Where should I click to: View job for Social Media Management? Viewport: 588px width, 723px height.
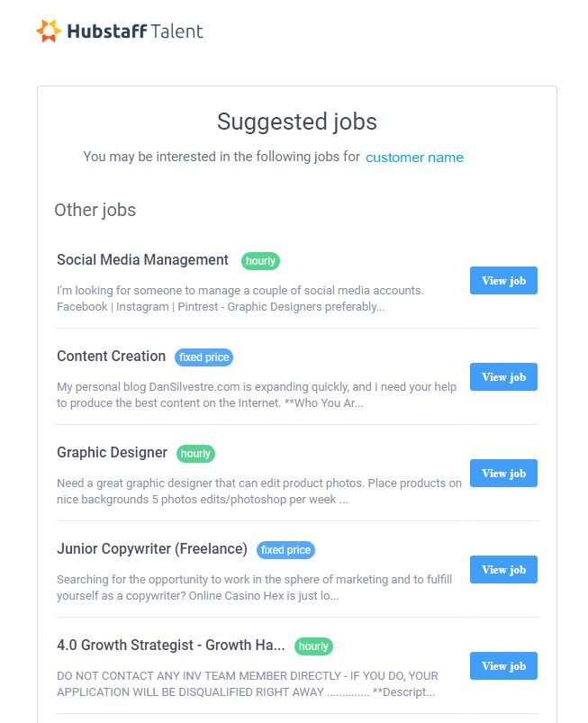(503, 280)
